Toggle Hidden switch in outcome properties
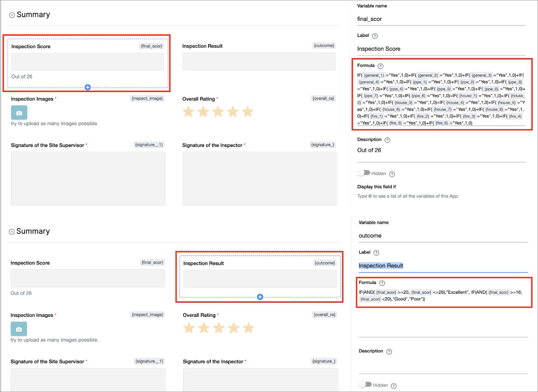The height and width of the screenshot is (392, 538). (365, 385)
